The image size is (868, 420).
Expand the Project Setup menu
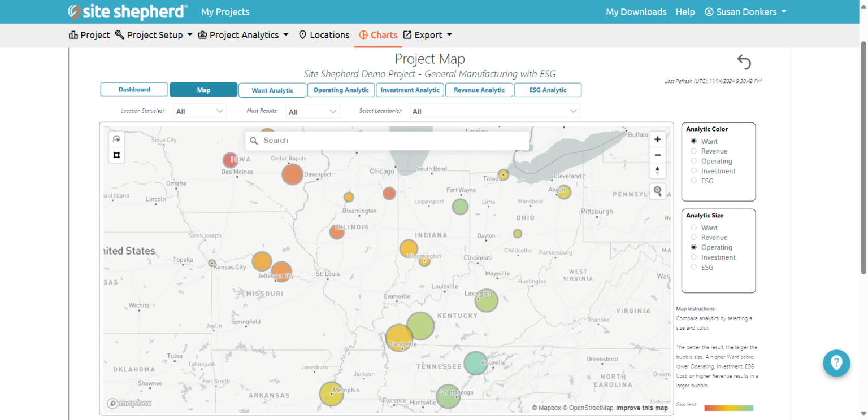[154, 35]
